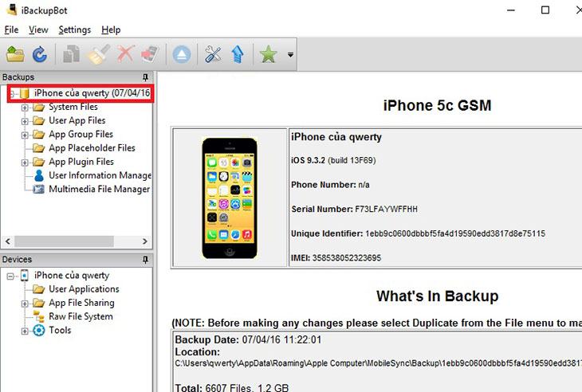582x392 pixels.
Task: Click the Serial Number F73LFAYWFFHH text
Action: (x=355, y=210)
